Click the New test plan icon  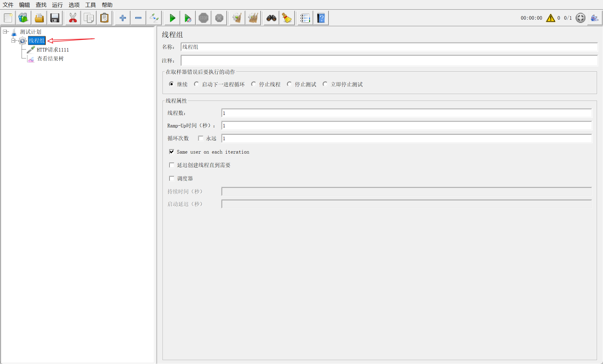[x=8, y=18]
